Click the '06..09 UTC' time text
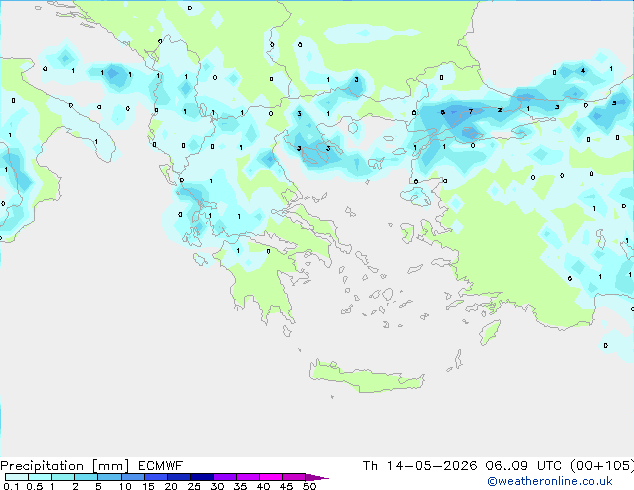This screenshot has height=490, width=634. [523, 466]
